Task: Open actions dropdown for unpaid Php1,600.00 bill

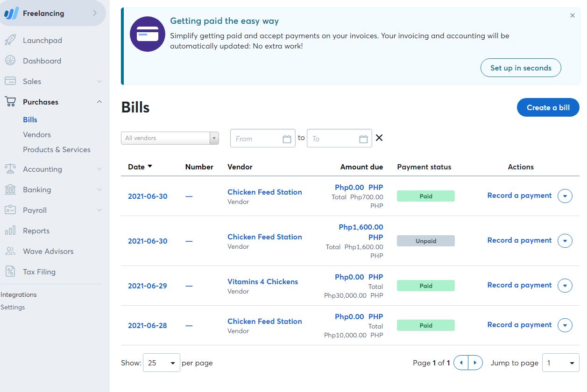Action: click(x=565, y=241)
